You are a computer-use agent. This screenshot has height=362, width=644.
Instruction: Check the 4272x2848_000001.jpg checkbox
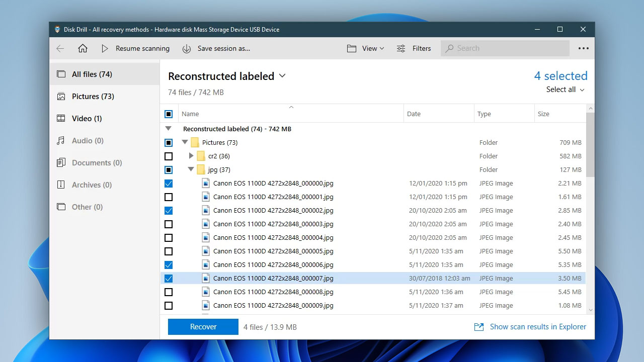[x=169, y=197]
